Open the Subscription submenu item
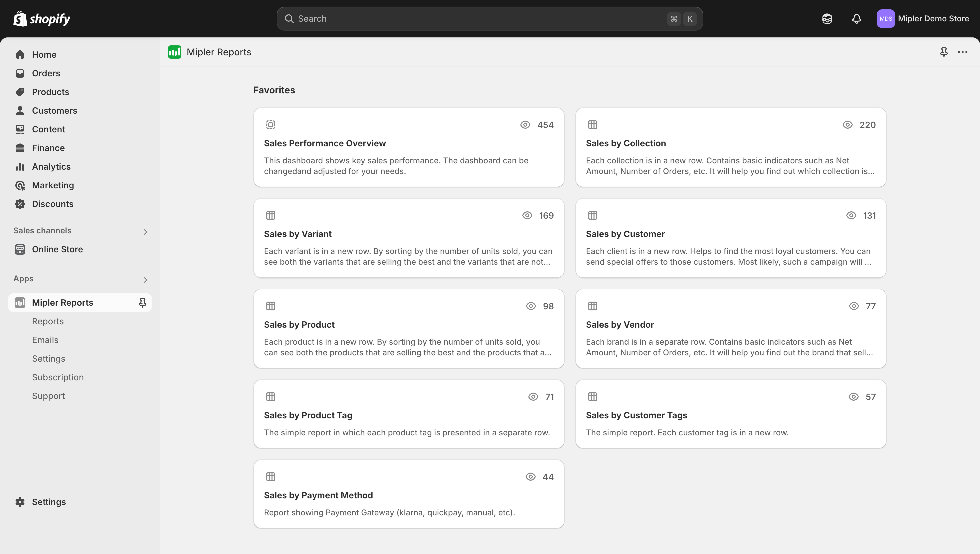The image size is (980, 554). click(58, 377)
